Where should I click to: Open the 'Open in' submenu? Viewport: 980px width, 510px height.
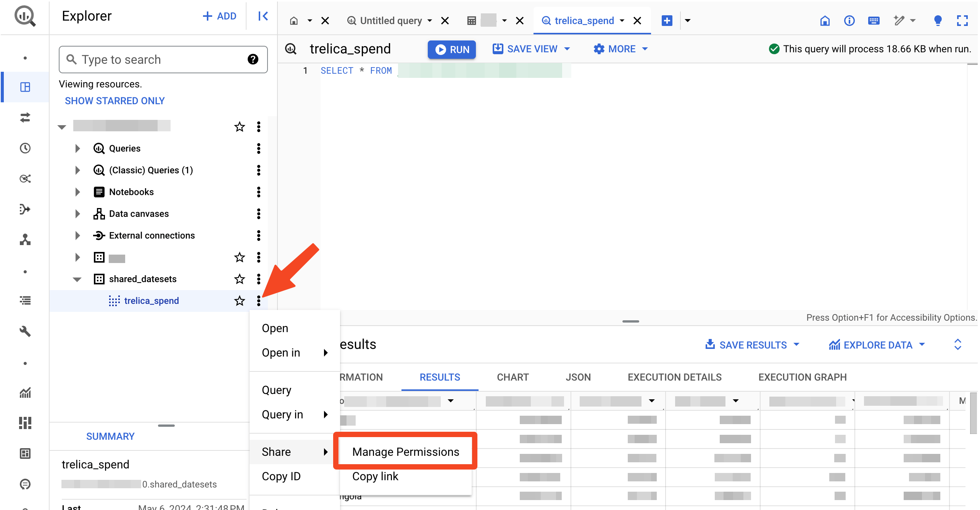pos(295,353)
